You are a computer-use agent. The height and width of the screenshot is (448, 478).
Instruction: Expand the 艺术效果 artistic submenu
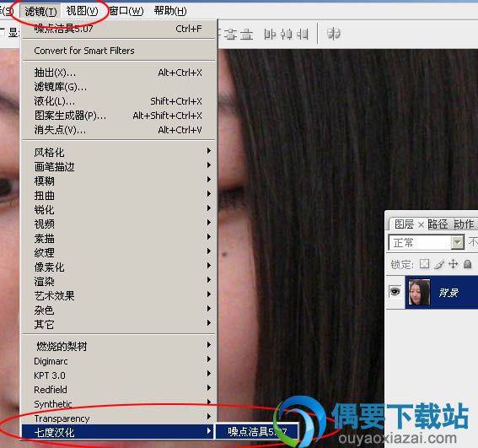119,296
